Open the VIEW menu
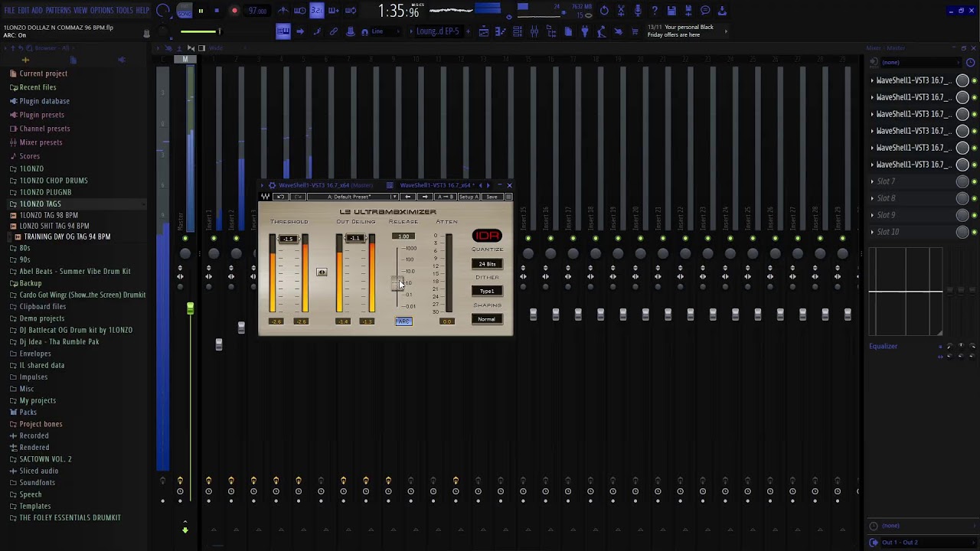The height and width of the screenshot is (551, 980). tap(80, 11)
